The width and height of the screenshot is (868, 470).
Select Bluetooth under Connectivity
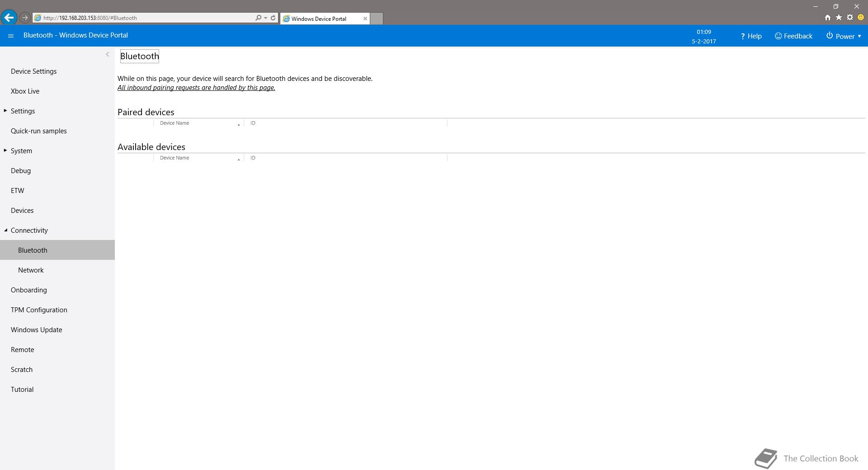tap(57, 250)
